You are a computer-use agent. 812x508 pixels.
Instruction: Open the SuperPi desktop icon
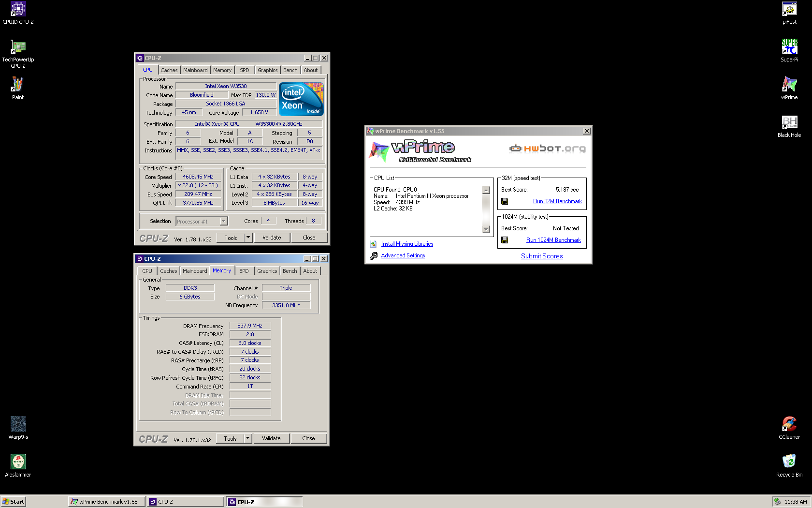pos(789,51)
